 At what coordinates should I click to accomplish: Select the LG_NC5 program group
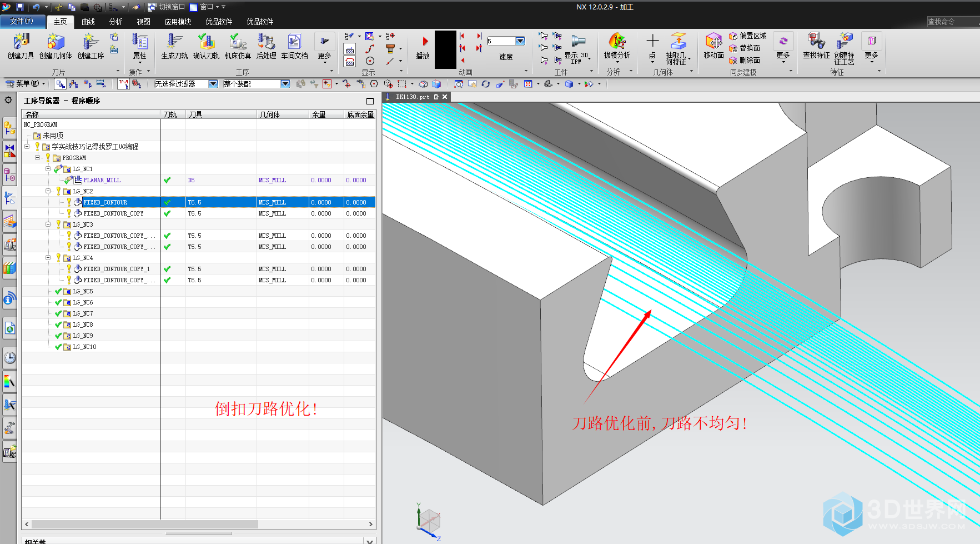[x=83, y=291]
